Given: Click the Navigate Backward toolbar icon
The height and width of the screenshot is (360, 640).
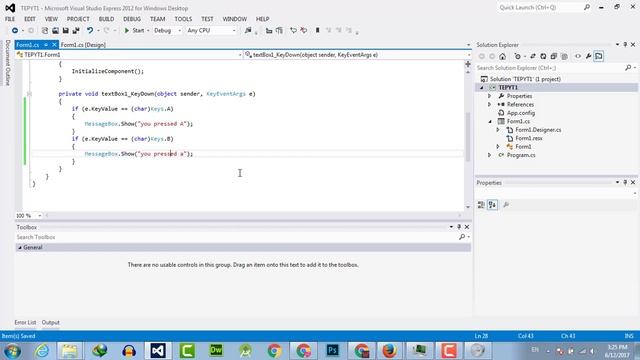Looking at the screenshot, I should pyautogui.click(x=15, y=31).
